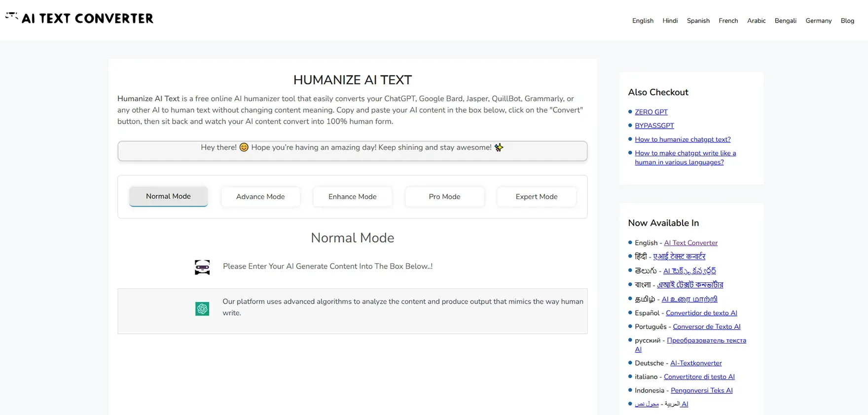Open the Spanish version from top nav
868x415 pixels.
pos(698,21)
